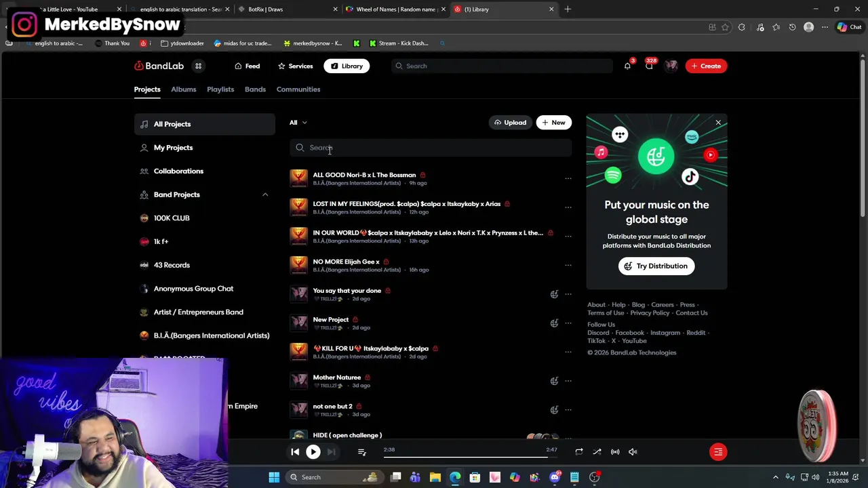
Task: Click distribution icon on Mother Naturee row
Action: click(x=554, y=381)
